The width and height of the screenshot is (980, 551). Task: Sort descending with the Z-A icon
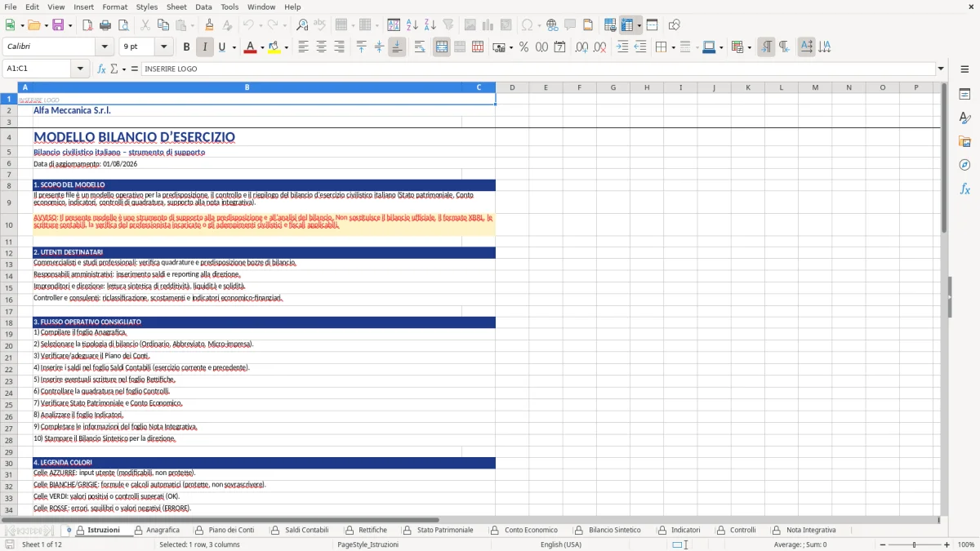click(430, 25)
